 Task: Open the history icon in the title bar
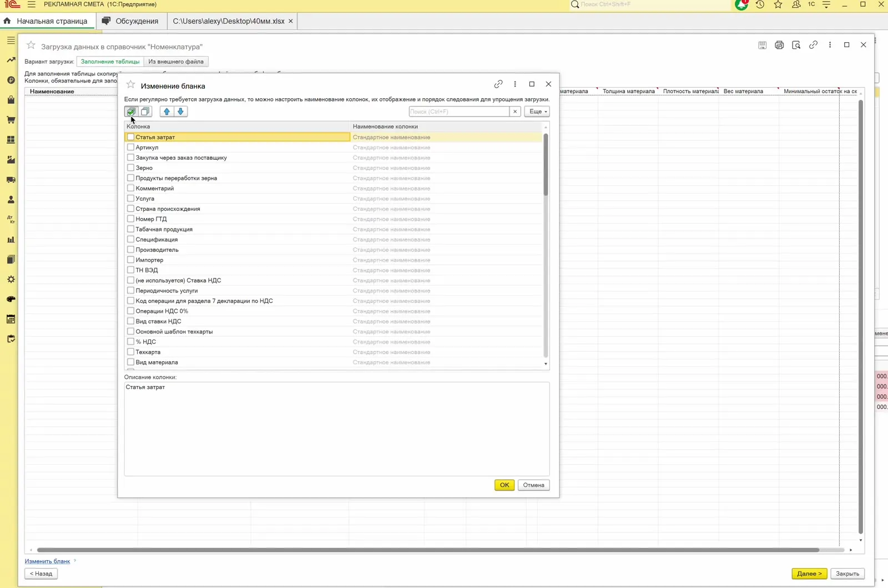pyautogui.click(x=760, y=4)
